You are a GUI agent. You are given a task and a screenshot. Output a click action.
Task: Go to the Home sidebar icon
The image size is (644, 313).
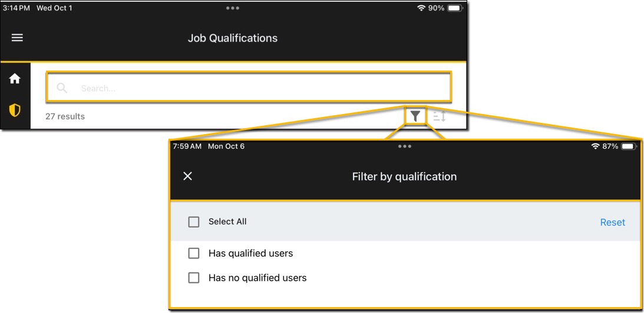(x=15, y=79)
